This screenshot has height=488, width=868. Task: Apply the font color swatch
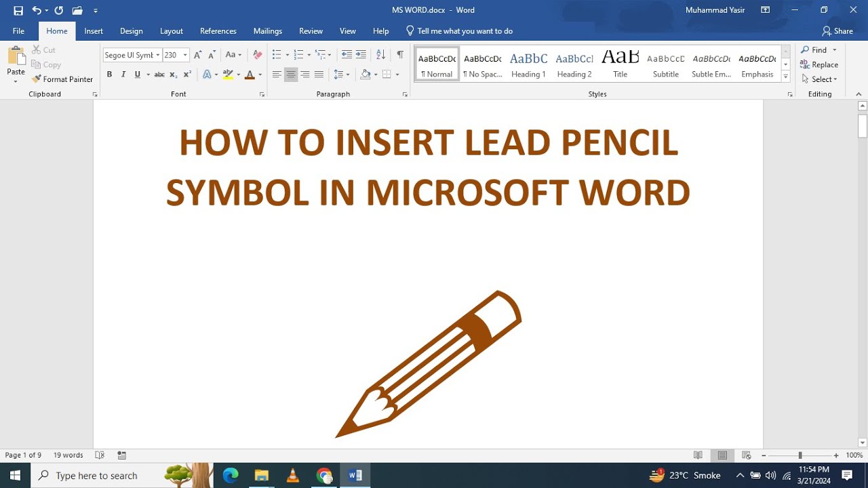[250, 75]
